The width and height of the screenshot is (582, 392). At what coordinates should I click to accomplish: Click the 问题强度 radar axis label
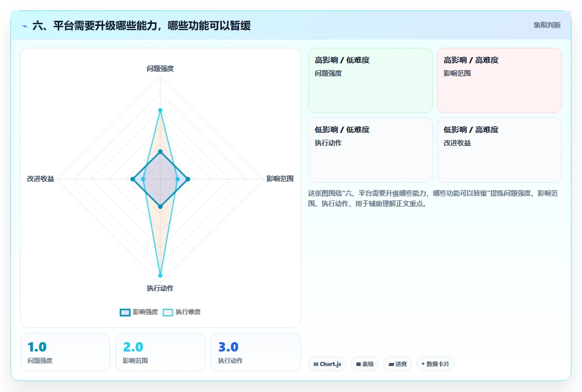click(160, 69)
